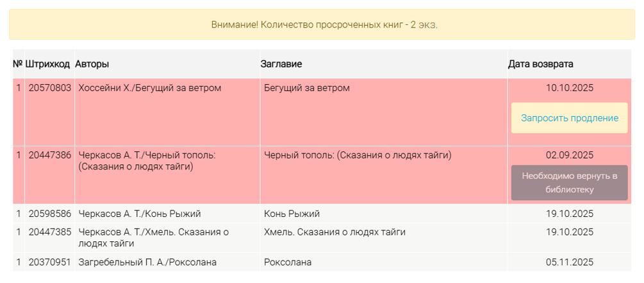Click the 'Авторы' column header
The image size is (644, 283).
[x=92, y=64]
